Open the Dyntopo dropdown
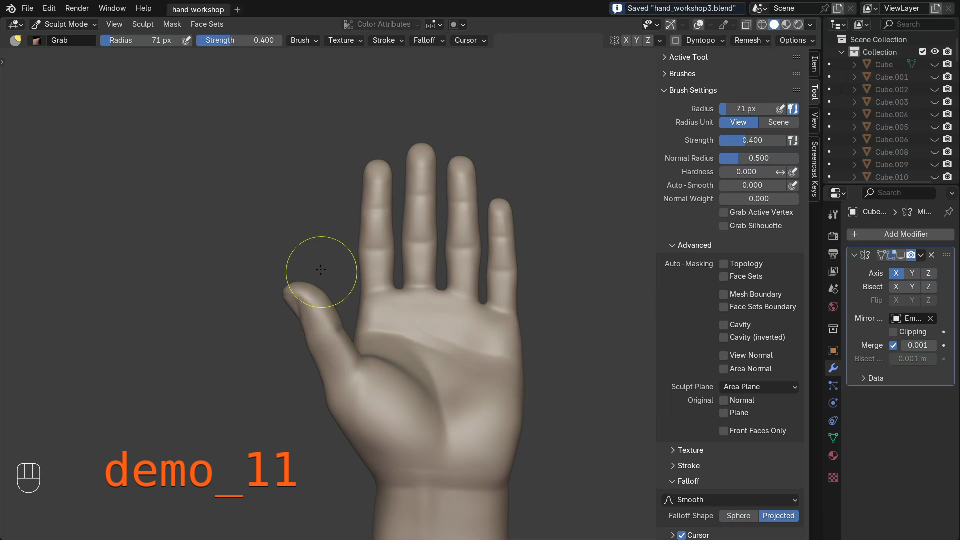The width and height of the screenshot is (960, 540). [x=705, y=40]
